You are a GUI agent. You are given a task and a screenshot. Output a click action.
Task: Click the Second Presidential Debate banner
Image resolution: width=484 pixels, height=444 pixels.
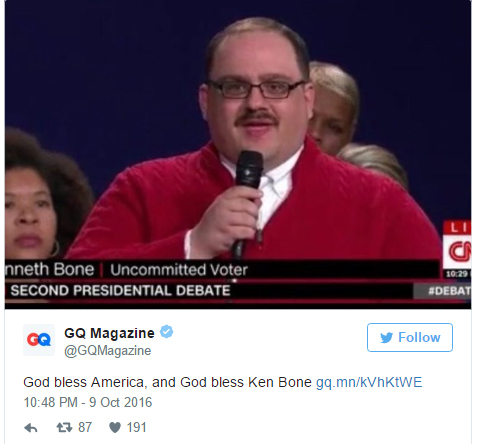point(120,290)
